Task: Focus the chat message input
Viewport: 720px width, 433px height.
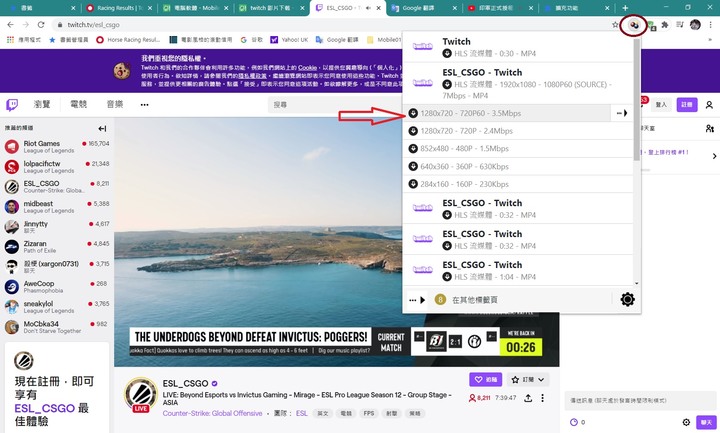Action: coord(640,401)
